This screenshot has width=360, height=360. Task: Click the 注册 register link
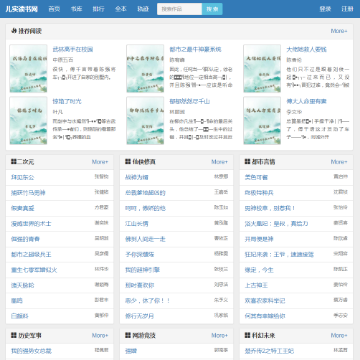point(347,9)
